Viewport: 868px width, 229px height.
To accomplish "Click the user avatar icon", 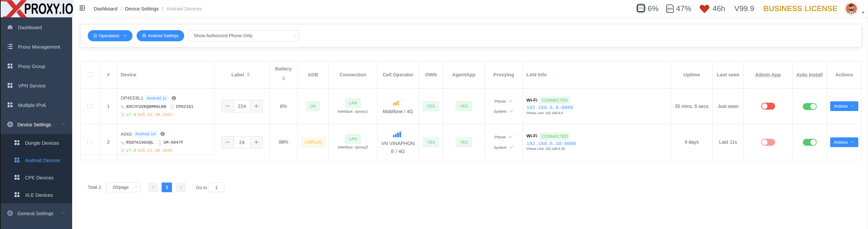I will pos(851,9).
